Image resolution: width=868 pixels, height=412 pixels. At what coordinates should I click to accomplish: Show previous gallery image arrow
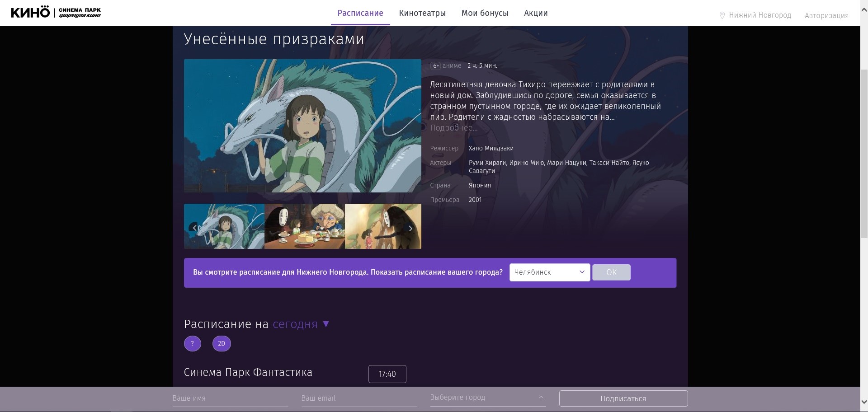coord(194,228)
